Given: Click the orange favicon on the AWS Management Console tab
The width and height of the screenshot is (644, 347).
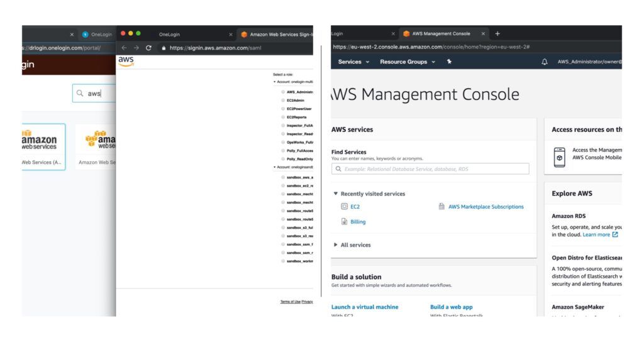Looking at the screenshot, I should click(x=406, y=34).
